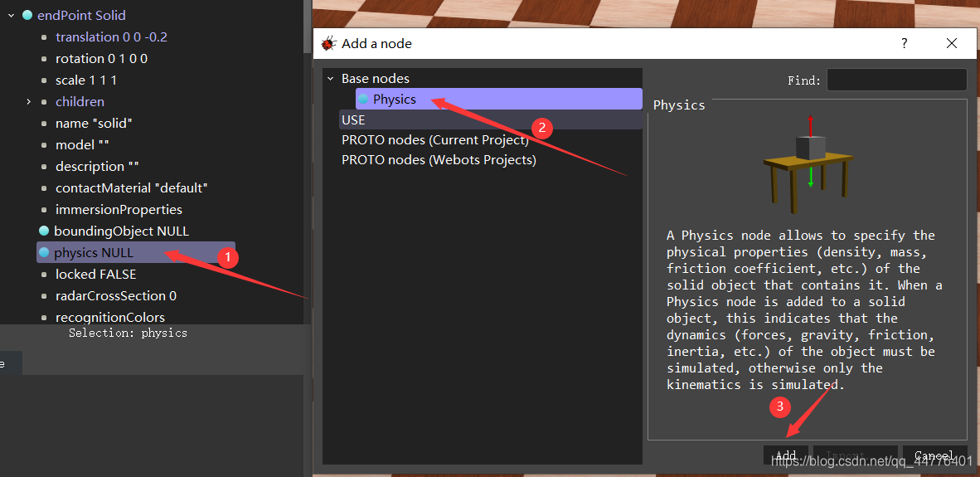Select radarCrossSection 0 field

coord(115,295)
